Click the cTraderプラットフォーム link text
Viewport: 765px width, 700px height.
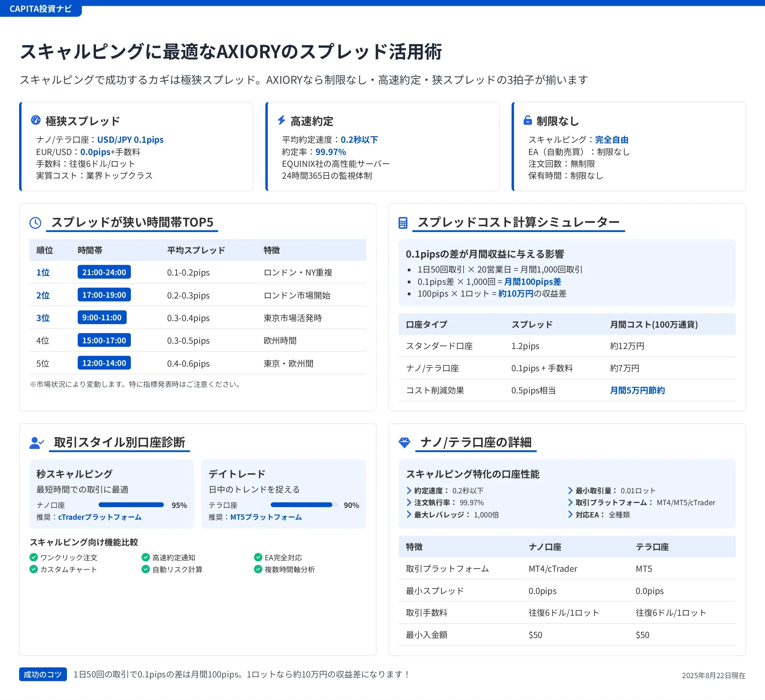pyautogui.click(x=100, y=517)
